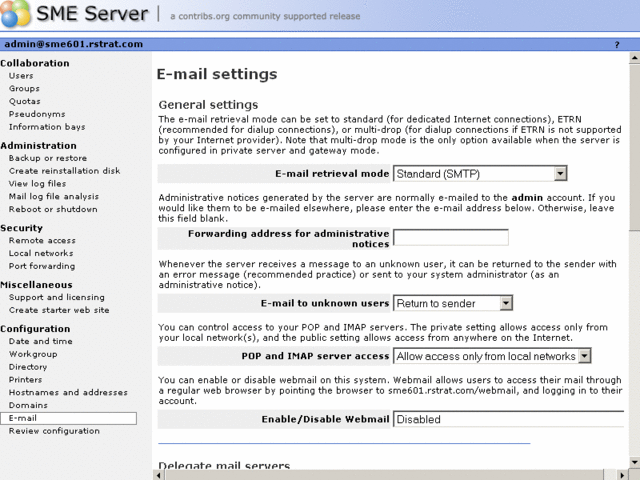The image size is (640, 480).
Task: Open Enable/Disable Webmail dropdown
Action: 508,419
